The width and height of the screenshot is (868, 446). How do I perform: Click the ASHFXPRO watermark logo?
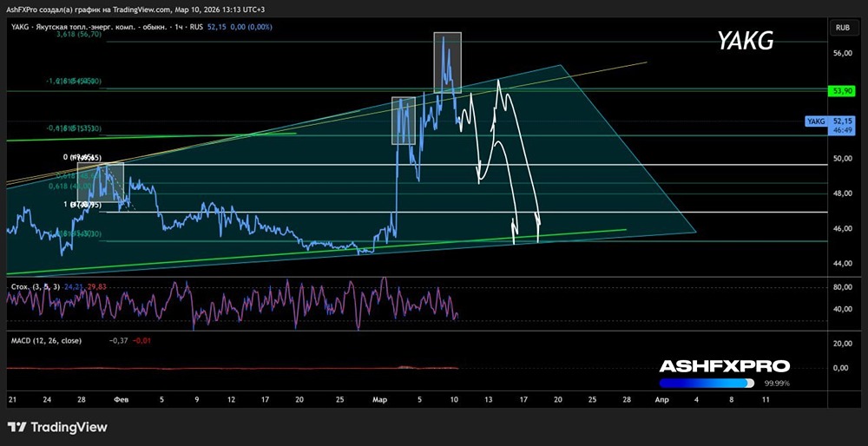tap(724, 366)
